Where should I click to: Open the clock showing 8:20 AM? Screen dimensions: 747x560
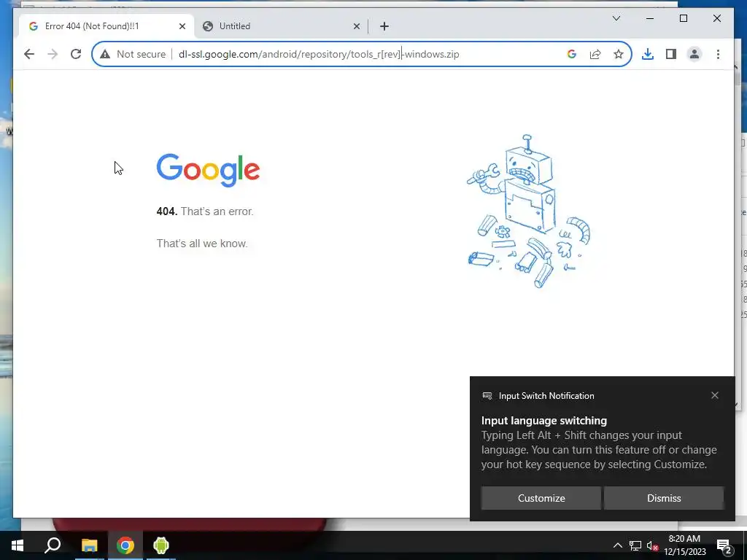(684, 545)
